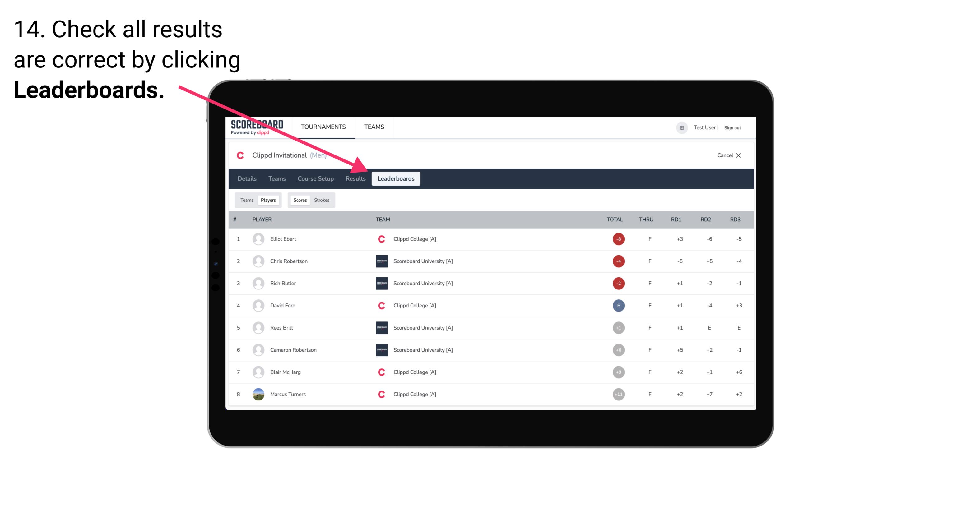Click the Results tab
Image resolution: width=980 pixels, height=527 pixels.
click(x=355, y=178)
